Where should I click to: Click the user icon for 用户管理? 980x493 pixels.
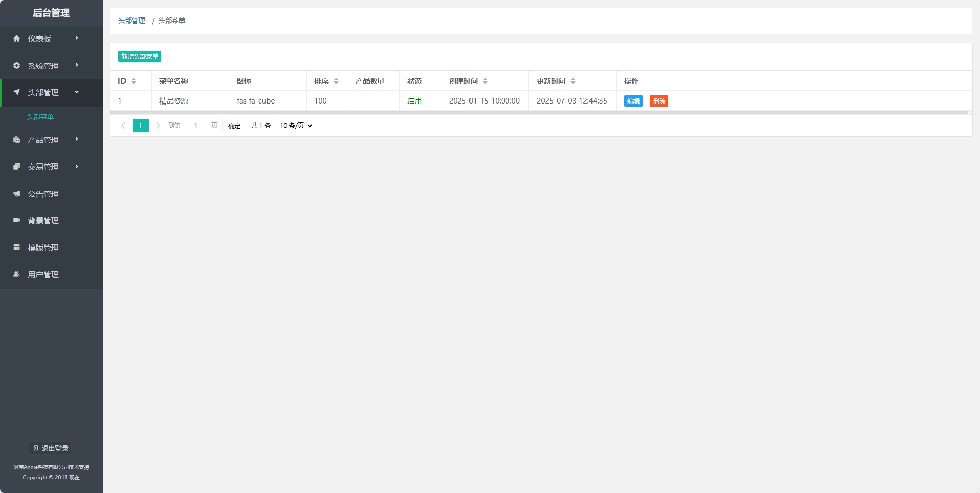[x=16, y=274]
